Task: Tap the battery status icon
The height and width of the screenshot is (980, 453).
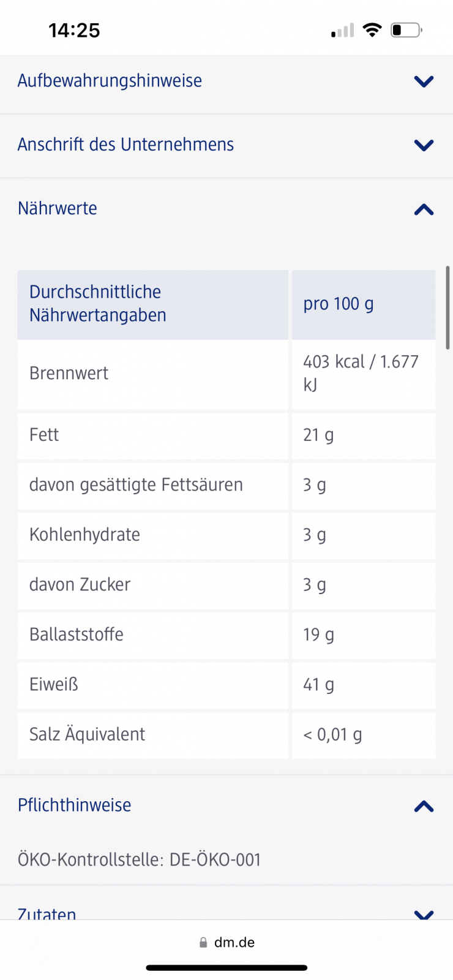Action: pos(406,30)
